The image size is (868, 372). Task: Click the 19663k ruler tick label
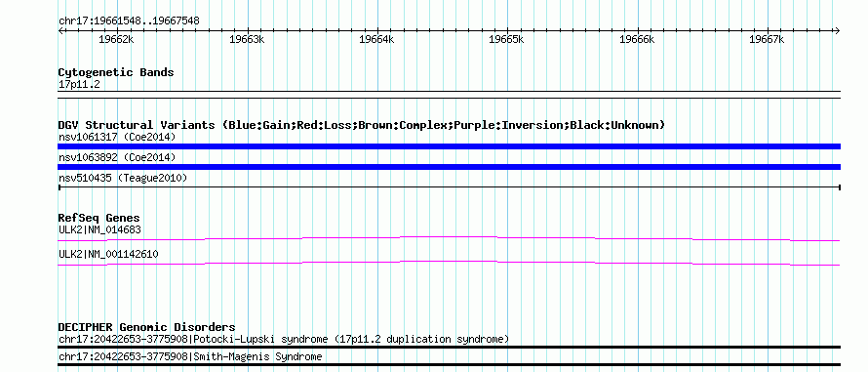pos(247,39)
